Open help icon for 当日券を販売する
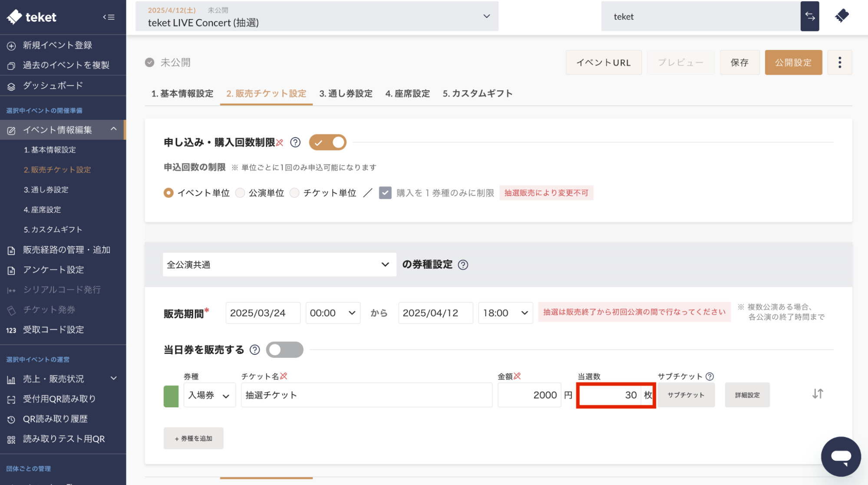 click(255, 350)
